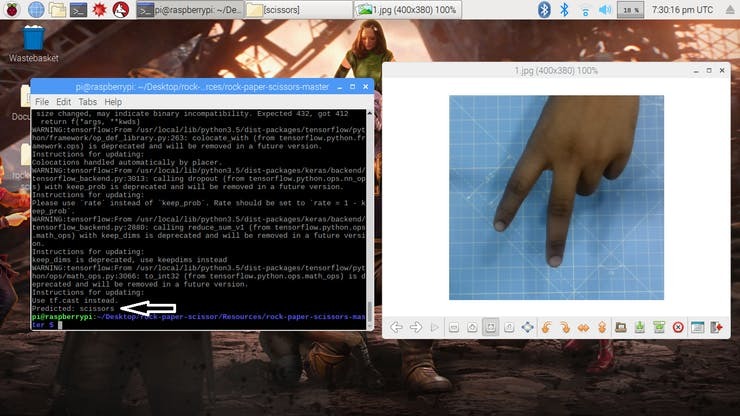Flip the image horizontally
Screen dimensions: 740x416
(584, 327)
